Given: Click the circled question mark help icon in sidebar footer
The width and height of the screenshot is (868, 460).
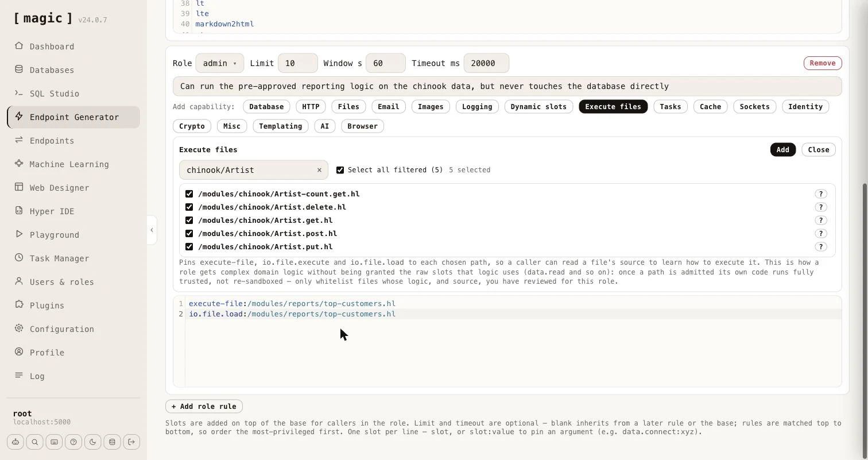Looking at the screenshot, I should [73, 442].
